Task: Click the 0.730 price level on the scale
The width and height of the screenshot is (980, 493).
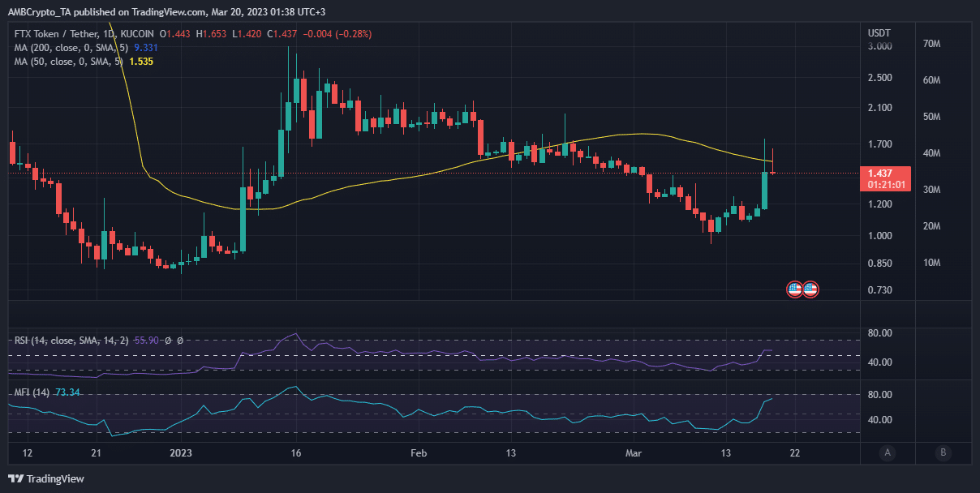Action: point(879,289)
